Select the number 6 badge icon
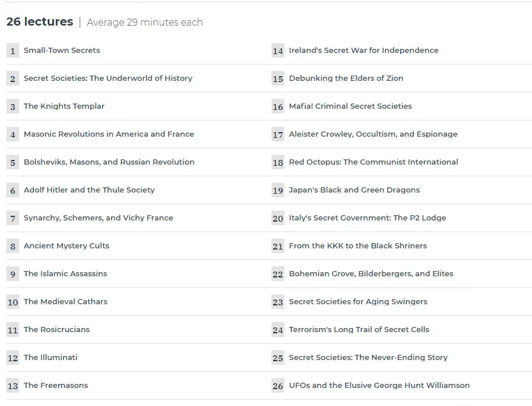Viewport: 532px width, 406px height. tap(13, 190)
